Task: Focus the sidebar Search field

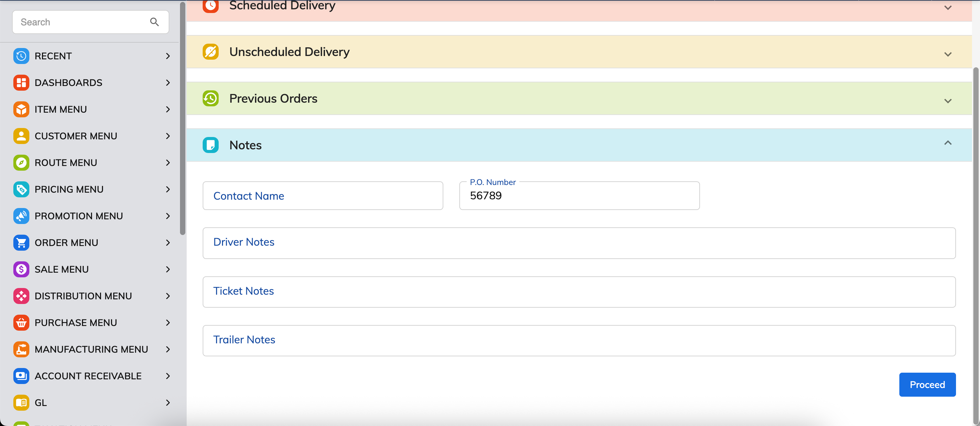Action: pos(91,22)
